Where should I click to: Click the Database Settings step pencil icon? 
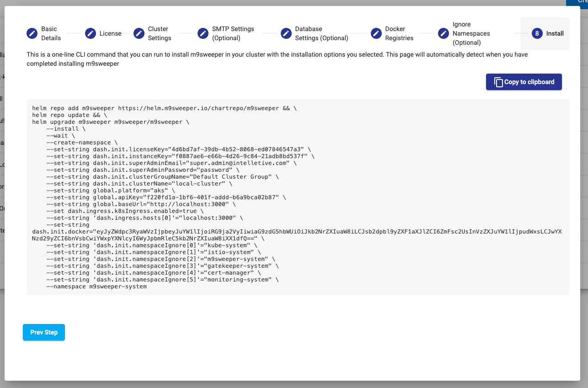[x=285, y=33]
